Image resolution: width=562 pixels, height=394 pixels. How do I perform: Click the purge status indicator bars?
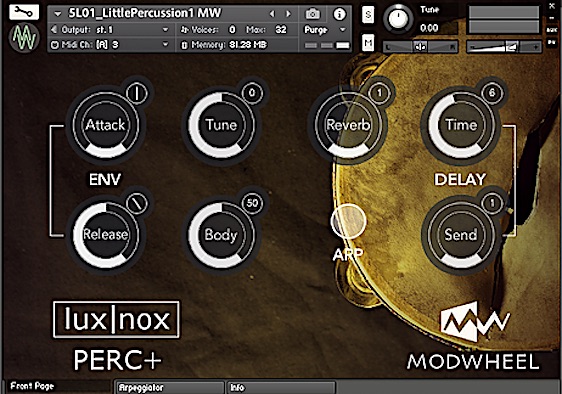327,45
